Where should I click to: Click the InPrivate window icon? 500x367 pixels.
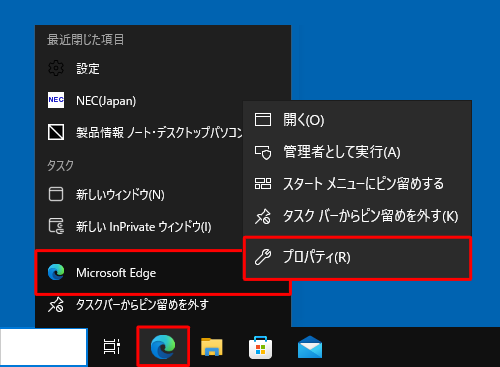click(56, 226)
